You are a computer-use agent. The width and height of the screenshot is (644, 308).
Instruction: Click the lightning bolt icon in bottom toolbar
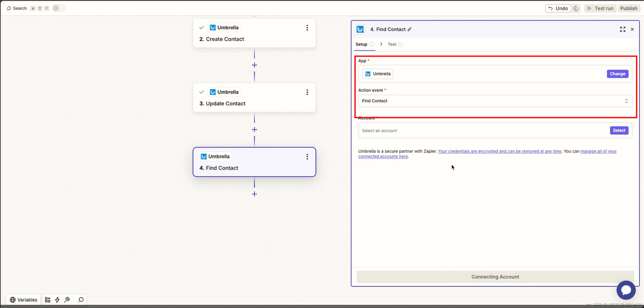pos(57,300)
